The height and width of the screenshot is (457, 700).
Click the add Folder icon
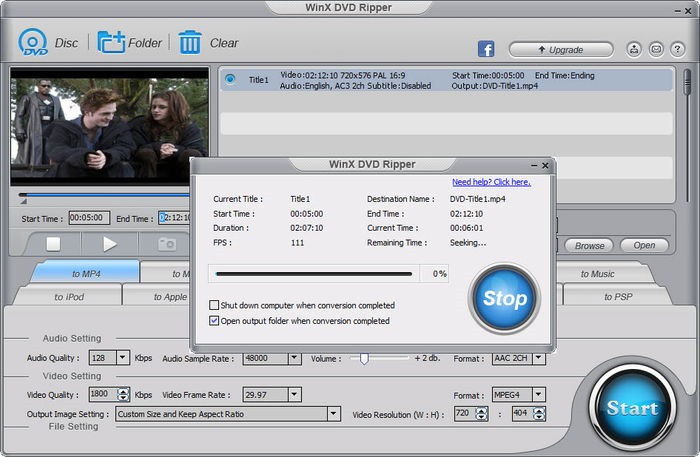110,42
